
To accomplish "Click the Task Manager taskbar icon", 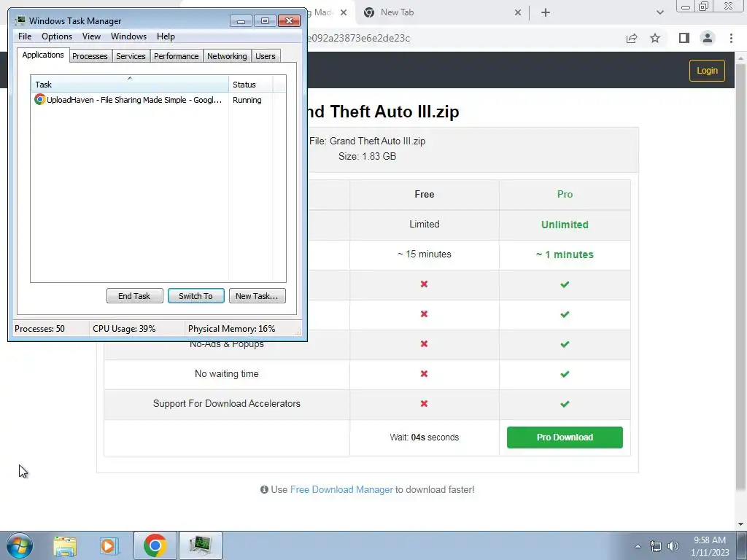I will (x=200, y=545).
